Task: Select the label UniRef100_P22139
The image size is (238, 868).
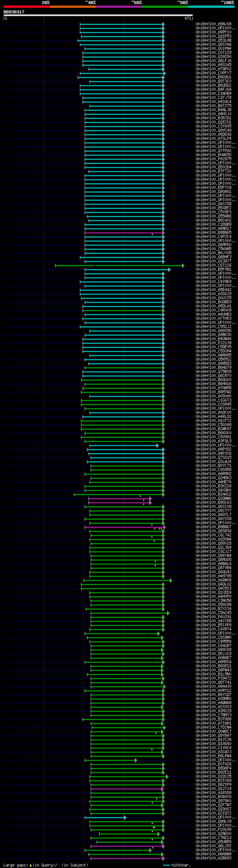Action: 213,343
